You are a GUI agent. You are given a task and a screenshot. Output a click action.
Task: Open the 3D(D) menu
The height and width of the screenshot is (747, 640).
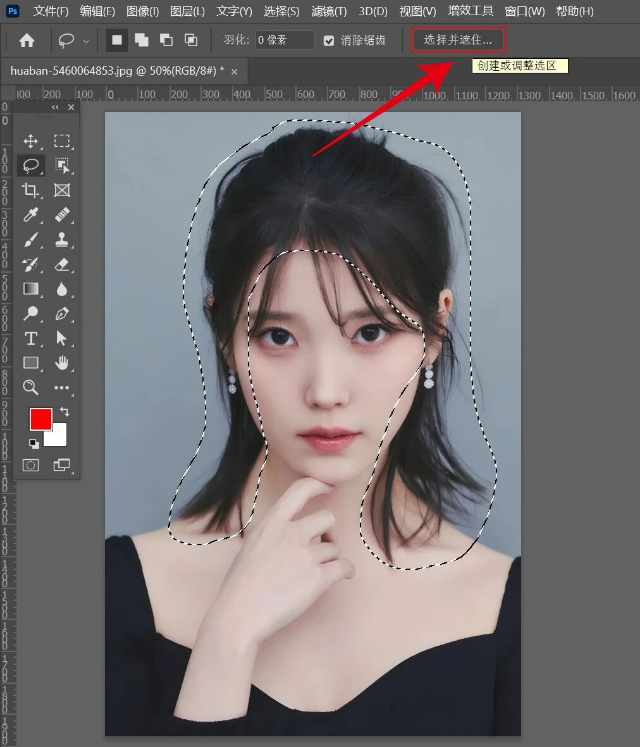coord(373,11)
